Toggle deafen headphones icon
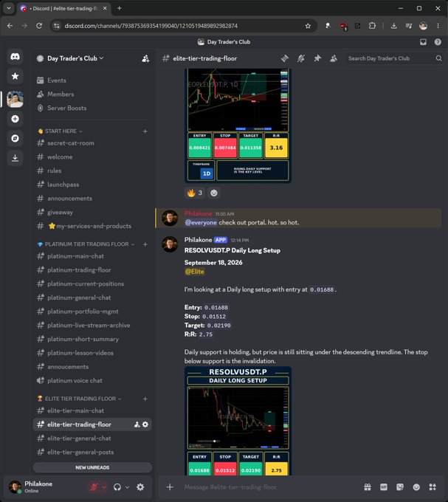448x502 pixels. (117, 487)
